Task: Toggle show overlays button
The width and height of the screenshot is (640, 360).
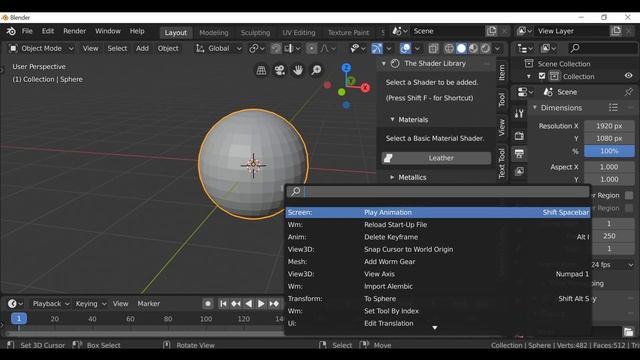Action: (405, 49)
